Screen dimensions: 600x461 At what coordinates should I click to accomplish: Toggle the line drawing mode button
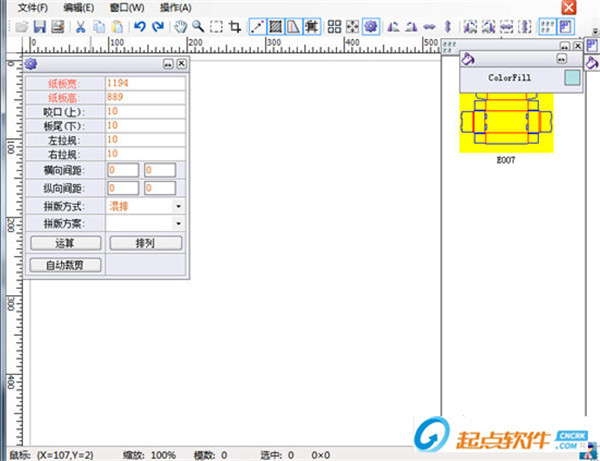(x=257, y=26)
